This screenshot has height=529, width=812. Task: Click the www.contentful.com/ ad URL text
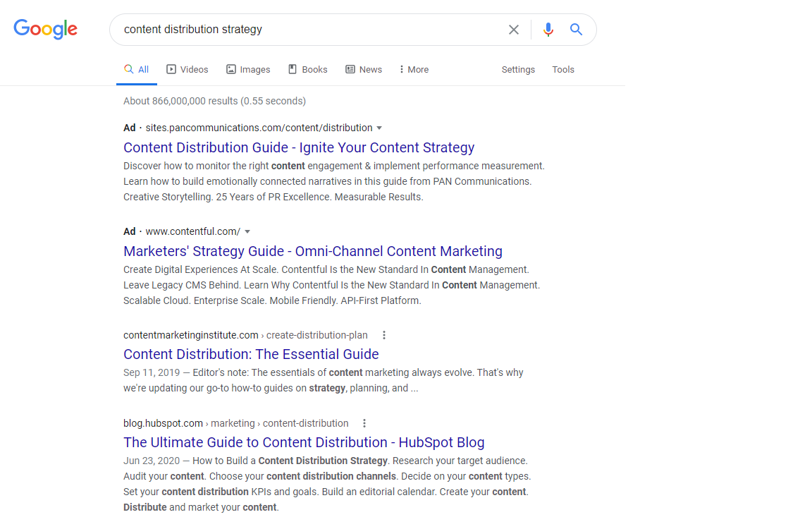pyautogui.click(x=192, y=231)
